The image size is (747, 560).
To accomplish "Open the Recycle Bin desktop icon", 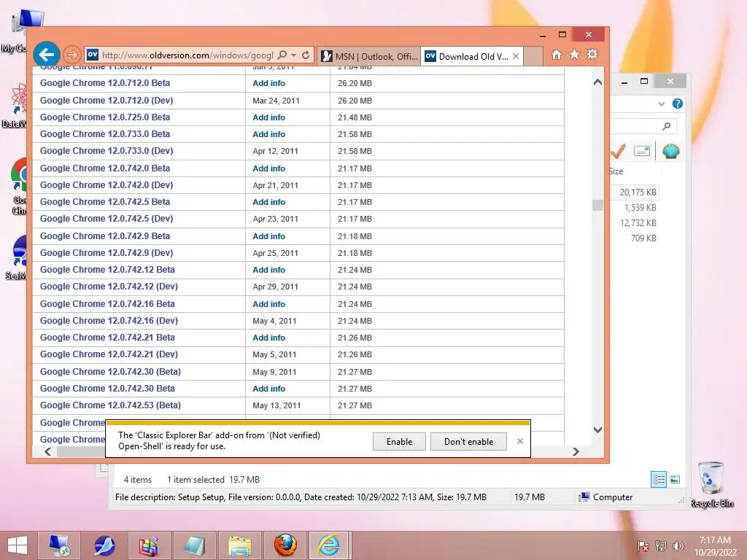I will [x=711, y=484].
